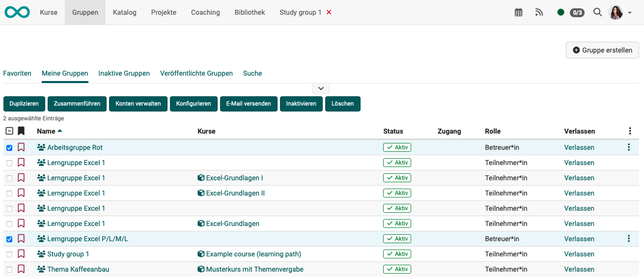Screen dimensions: 644x279
Task: Sort by the Status column header
Action: tap(393, 131)
